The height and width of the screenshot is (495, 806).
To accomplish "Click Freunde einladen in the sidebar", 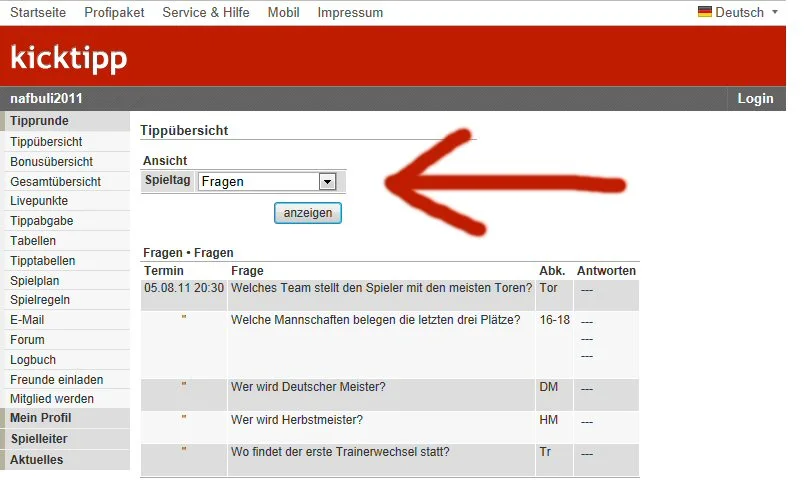I will tap(57, 380).
